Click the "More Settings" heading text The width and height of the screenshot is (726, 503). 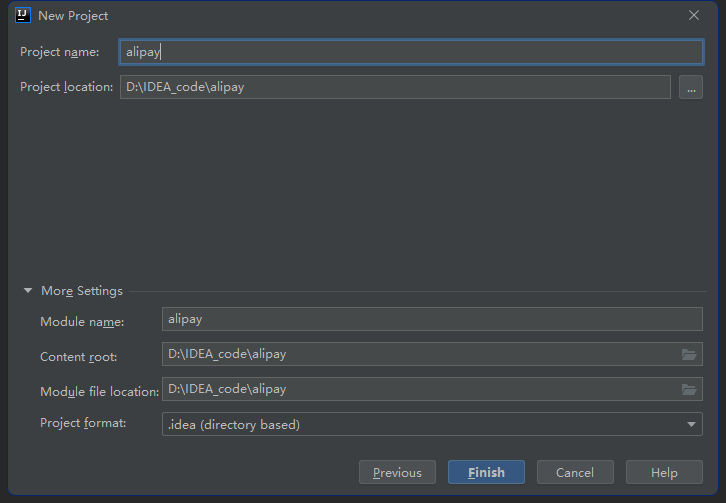coord(82,291)
